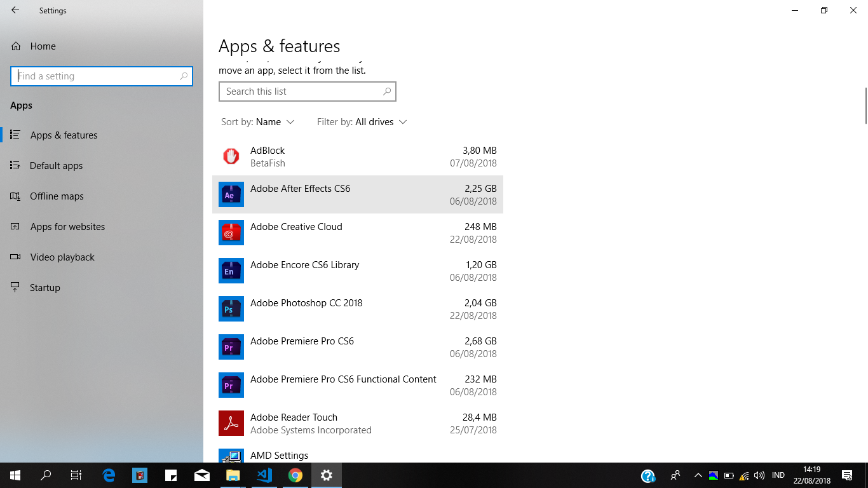Select 'Adobe Premiere Pro CS6 Functional Content' entry

358,385
